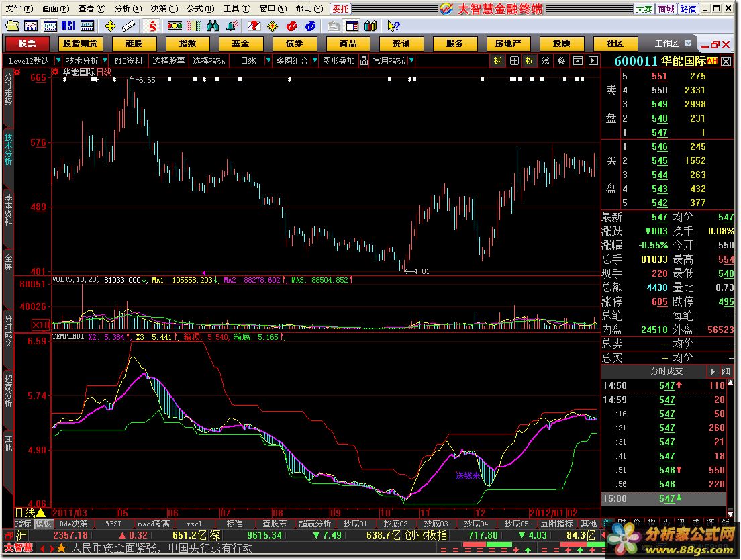
Task: Click the 分时成交 expand triangle
Action: [x=712, y=371]
